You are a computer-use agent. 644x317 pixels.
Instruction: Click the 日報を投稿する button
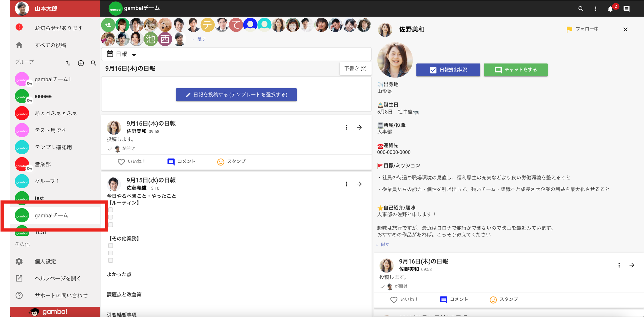pos(236,95)
